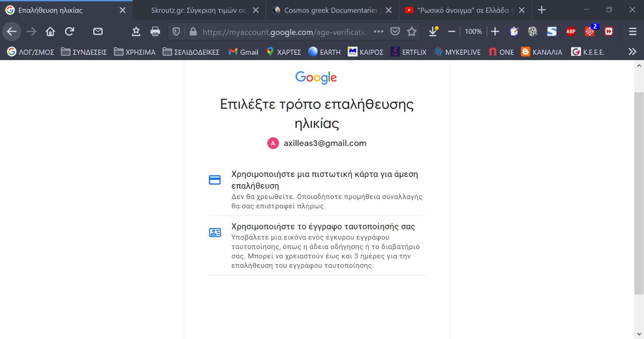Click the scrollbar down arrow

(639, 334)
